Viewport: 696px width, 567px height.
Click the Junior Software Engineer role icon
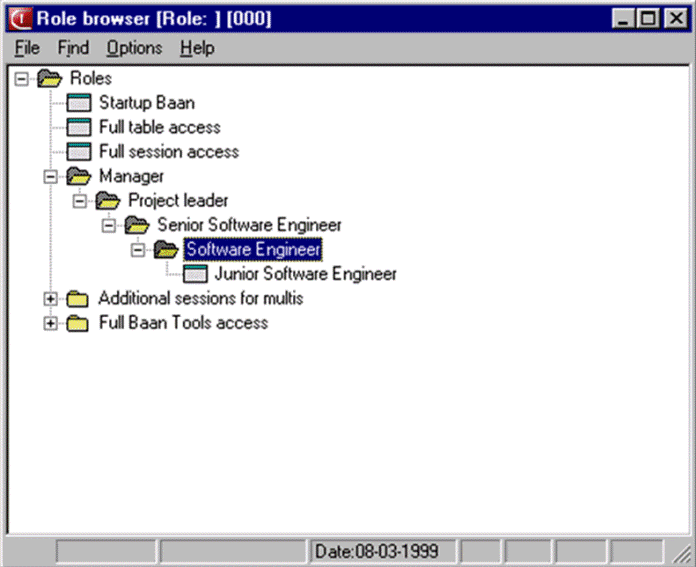coord(196,274)
